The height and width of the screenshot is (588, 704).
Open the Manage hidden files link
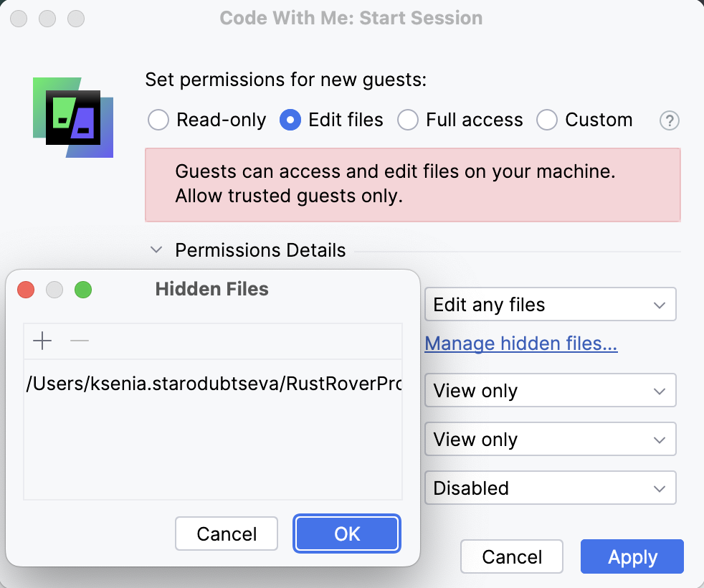tap(520, 343)
